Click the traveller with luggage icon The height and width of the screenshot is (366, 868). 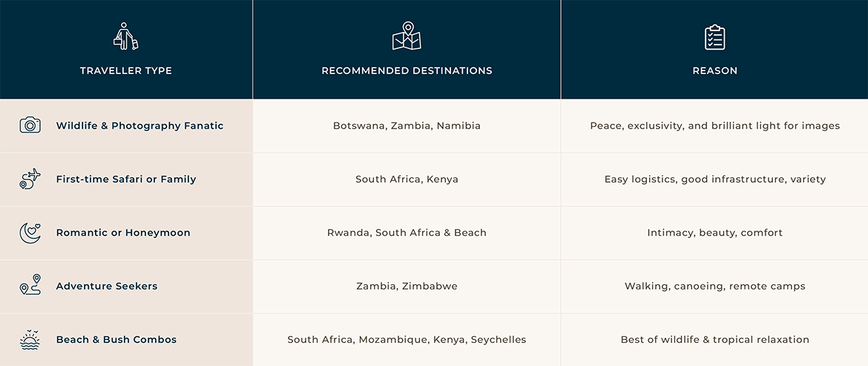click(125, 36)
